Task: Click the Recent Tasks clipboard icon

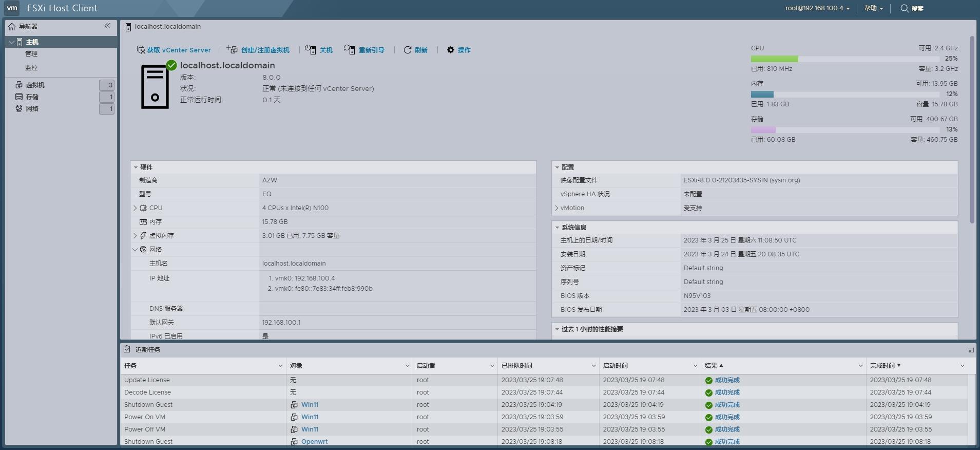Action: (x=127, y=349)
